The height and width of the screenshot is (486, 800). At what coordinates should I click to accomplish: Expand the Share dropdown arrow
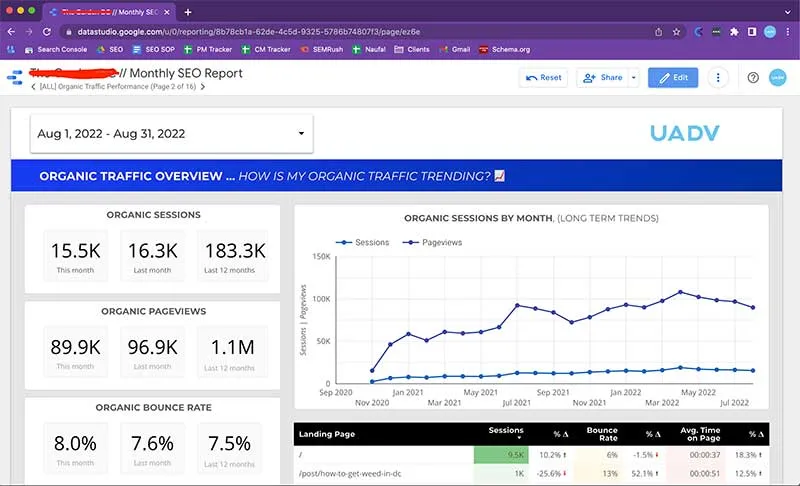coord(633,77)
